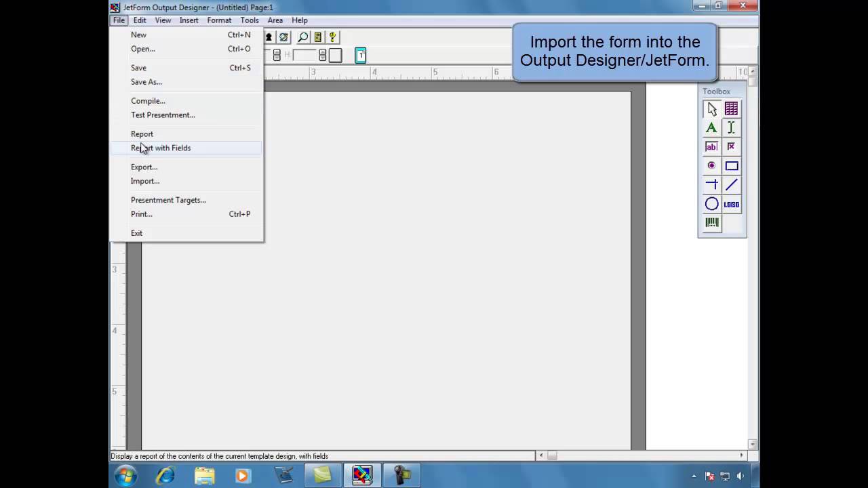Choose Export... from the File menu

point(186,167)
